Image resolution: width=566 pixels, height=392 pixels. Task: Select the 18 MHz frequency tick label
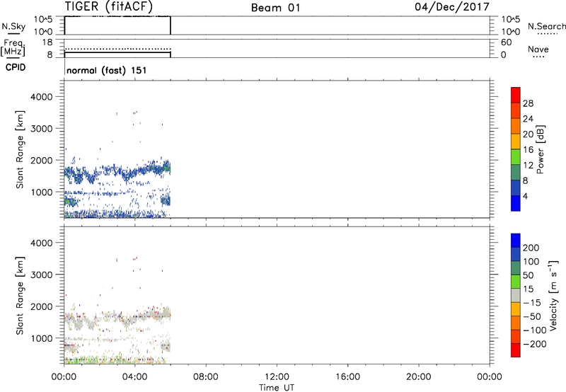tap(47, 42)
